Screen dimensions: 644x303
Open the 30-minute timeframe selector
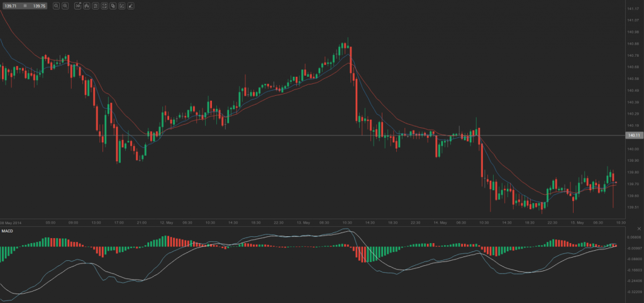click(x=77, y=6)
